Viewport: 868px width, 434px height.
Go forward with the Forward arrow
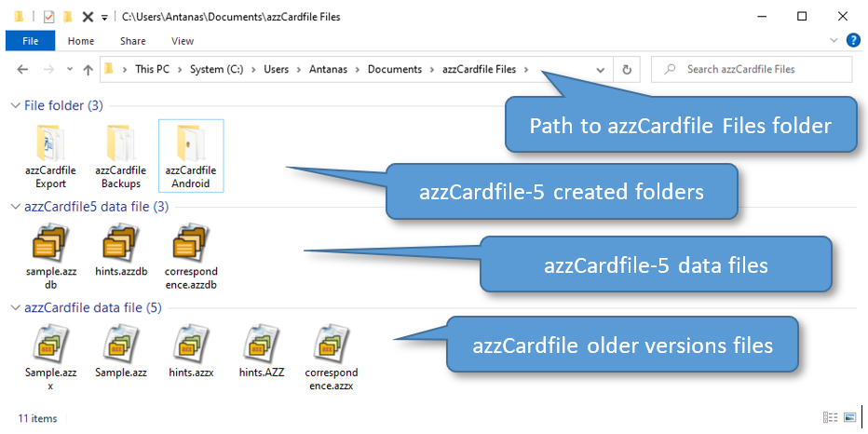tap(48, 69)
